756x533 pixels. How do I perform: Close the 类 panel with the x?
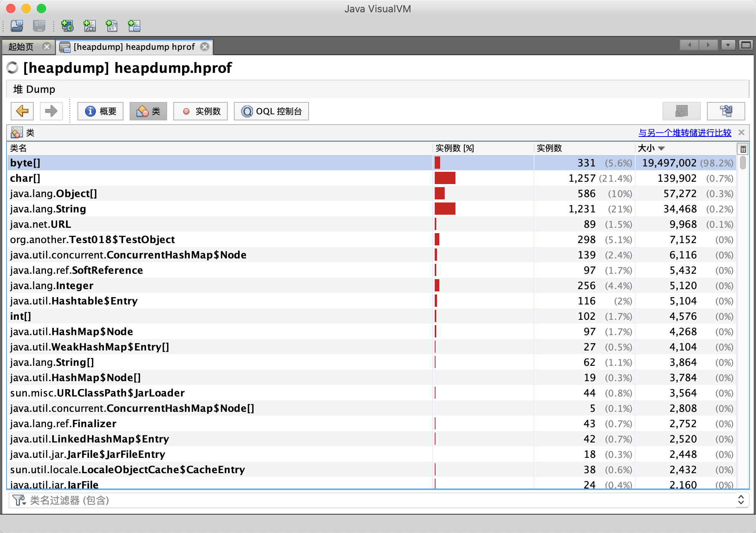[741, 132]
